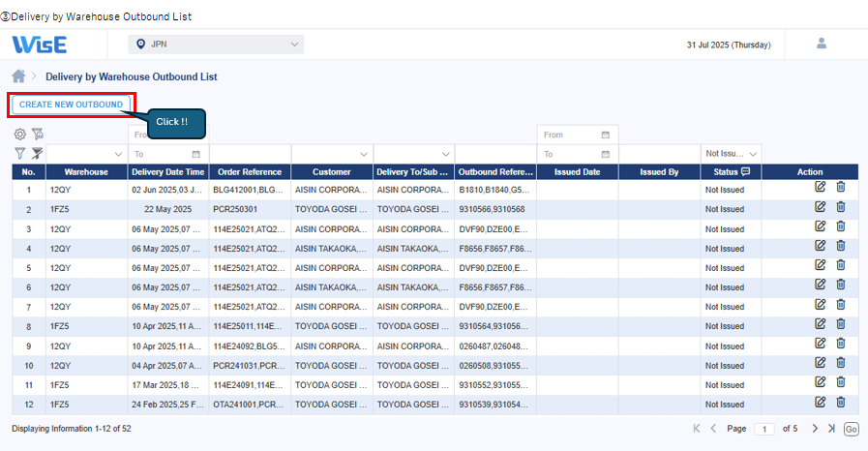Click the apply filter funnel icon
Viewport: 868px width, 451px height.
(19, 153)
